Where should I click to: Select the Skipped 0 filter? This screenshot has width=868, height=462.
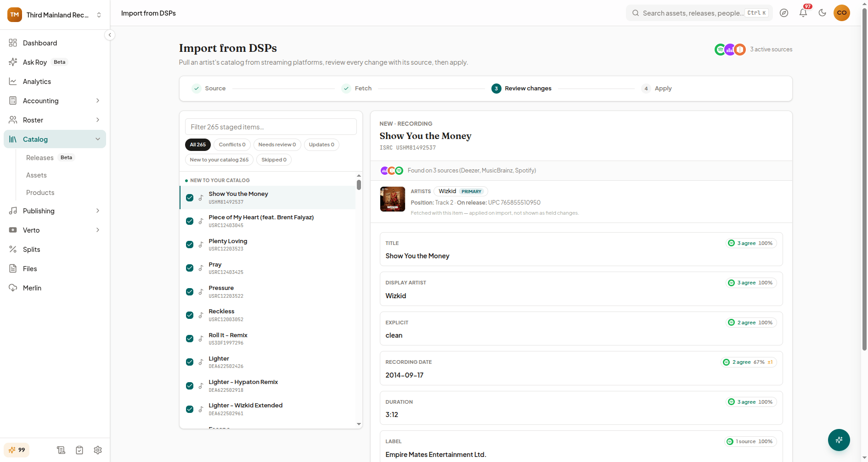tap(274, 160)
